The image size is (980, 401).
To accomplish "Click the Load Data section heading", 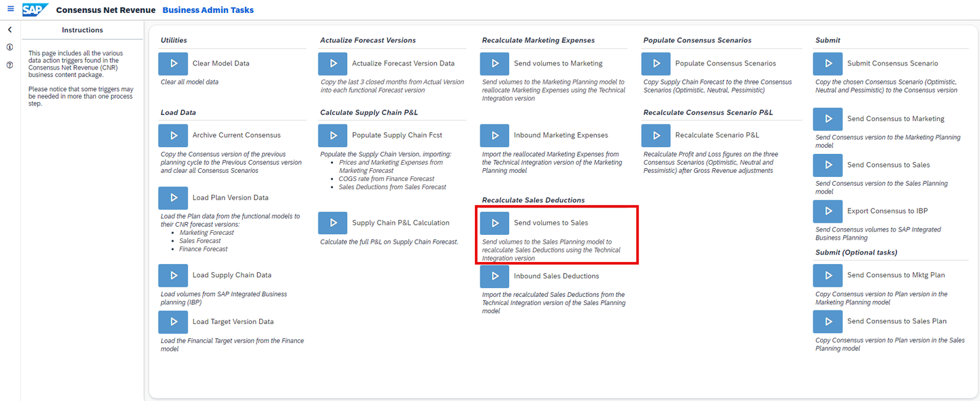I will click(x=178, y=112).
